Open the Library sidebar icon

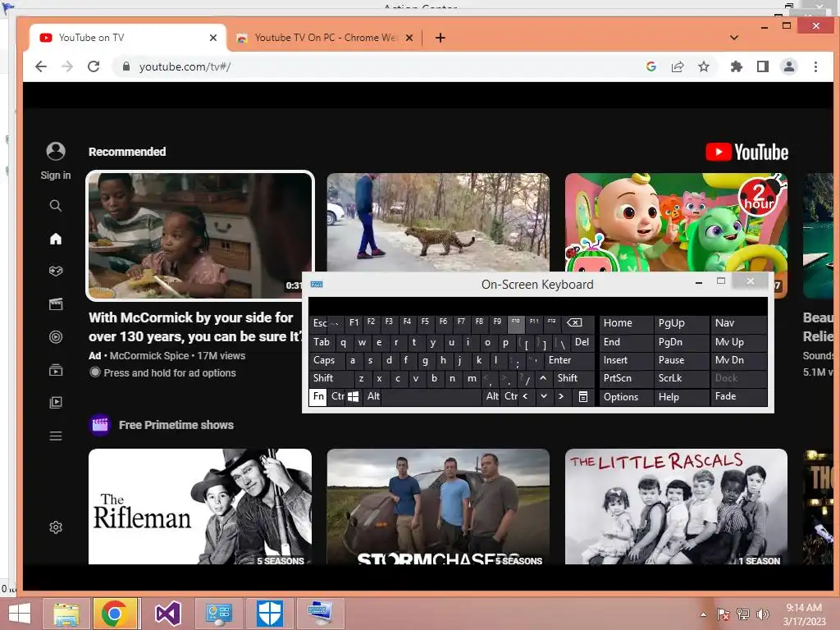(56, 402)
